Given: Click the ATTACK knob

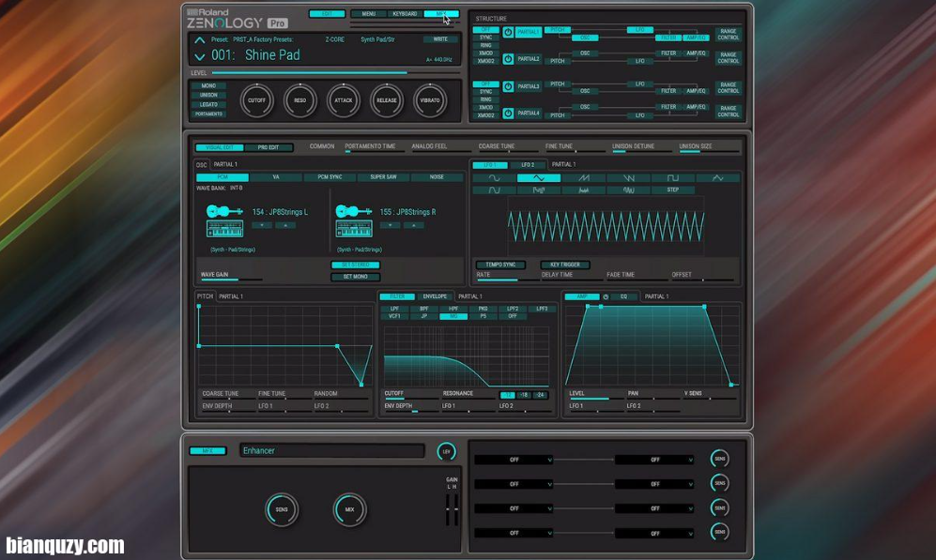Looking at the screenshot, I should coord(344,100).
